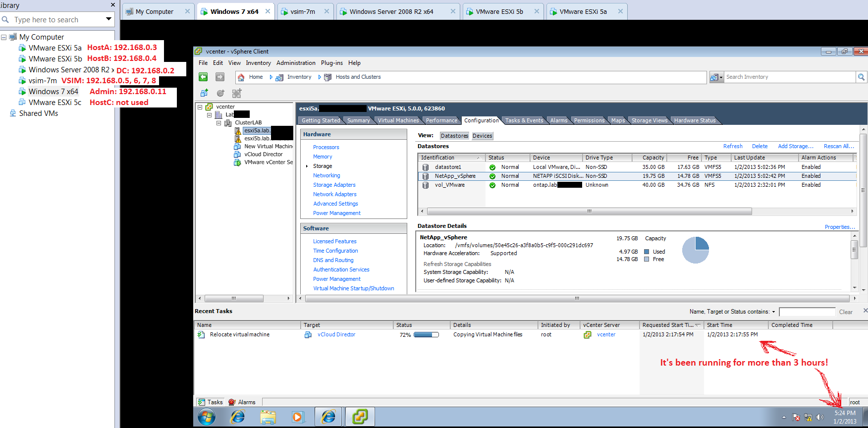The image size is (868, 428).
Task: Switch to the Performance tab
Action: point(441,120)
